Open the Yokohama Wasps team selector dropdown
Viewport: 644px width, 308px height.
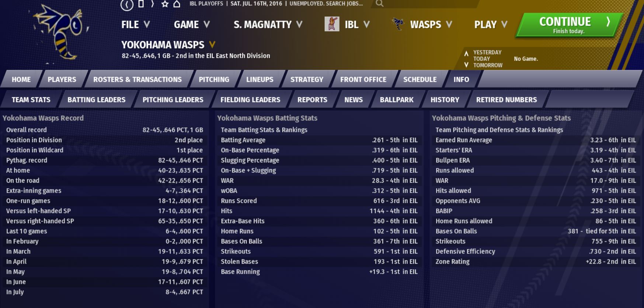pyautogui.click(x=212, y=45)
